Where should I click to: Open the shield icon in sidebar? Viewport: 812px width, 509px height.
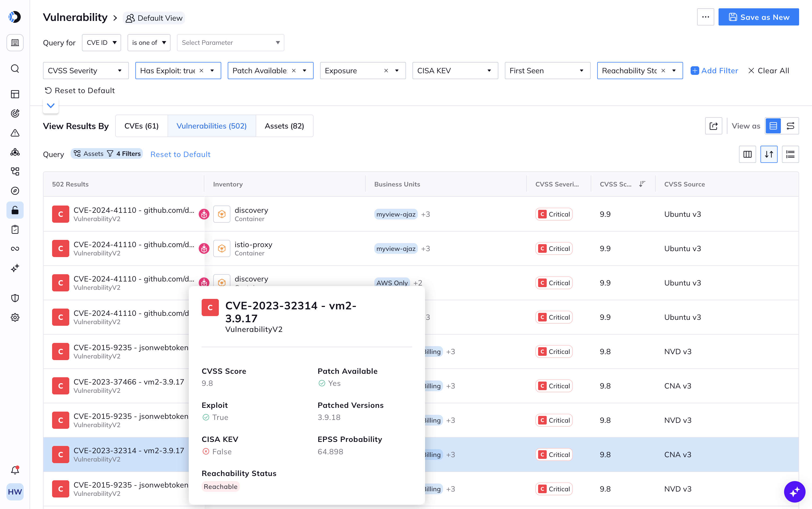pos(15,298)
